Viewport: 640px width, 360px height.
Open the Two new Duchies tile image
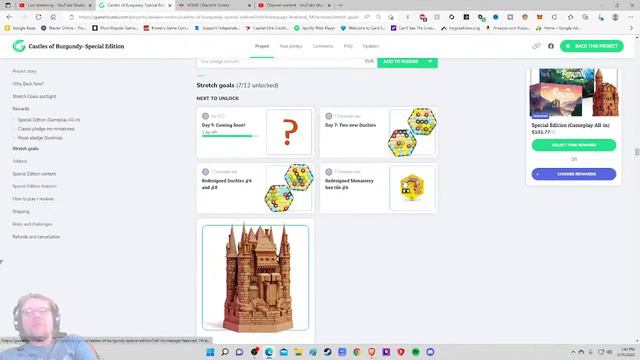[x=412, y=132]
